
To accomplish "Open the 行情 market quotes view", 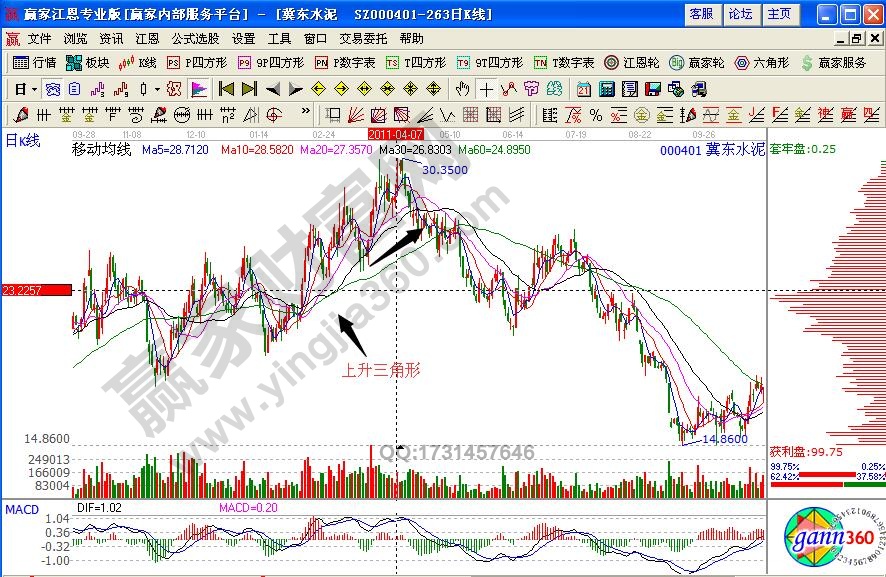I will tap(35, 62).
